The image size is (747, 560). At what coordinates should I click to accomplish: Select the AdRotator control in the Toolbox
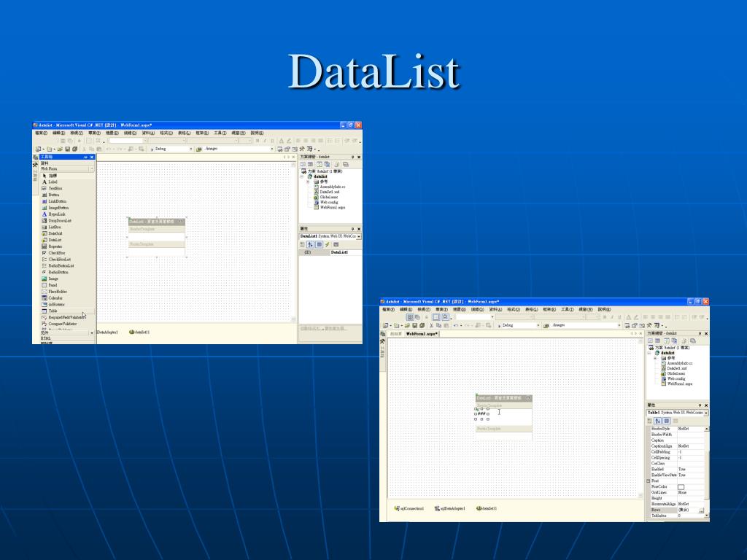pos(53,304)
